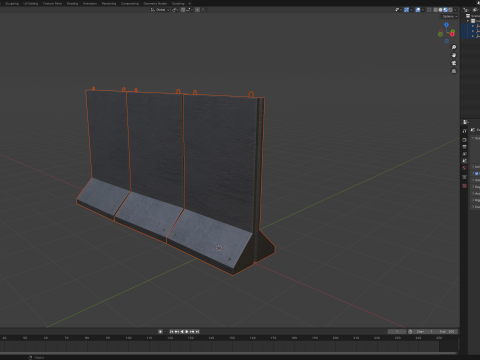Add a new workspace with the plus button
This screenshot has height=360, width=480.
pyautogui.click(x=190, y=3)
